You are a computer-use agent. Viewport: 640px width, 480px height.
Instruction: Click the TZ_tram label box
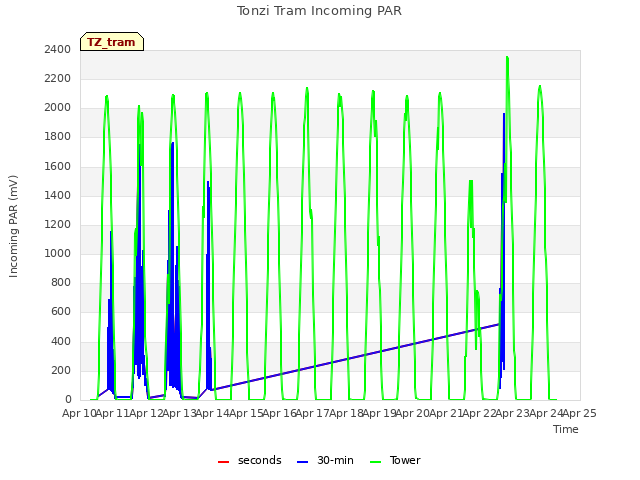[x=112, y=42]
